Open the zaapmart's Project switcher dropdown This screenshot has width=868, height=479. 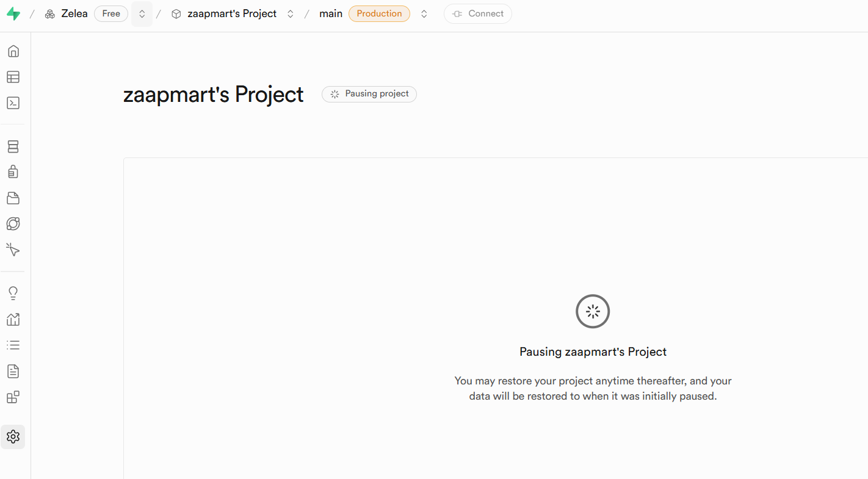(x=290, y=13)
